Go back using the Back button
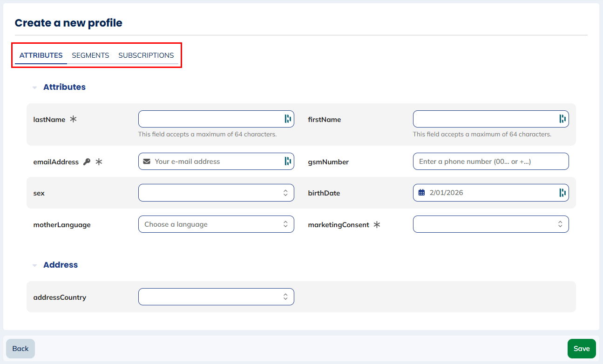The image size is (603, 364). (x=20, y=349)
